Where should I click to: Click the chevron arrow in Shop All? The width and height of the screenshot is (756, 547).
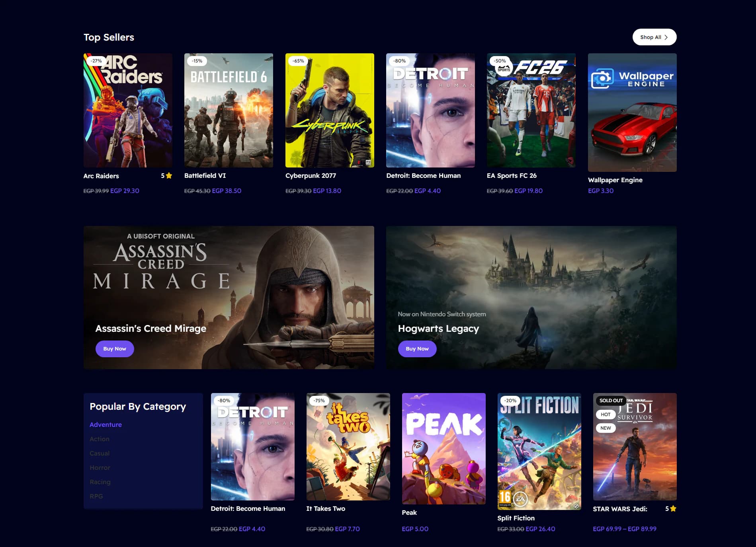666,37
